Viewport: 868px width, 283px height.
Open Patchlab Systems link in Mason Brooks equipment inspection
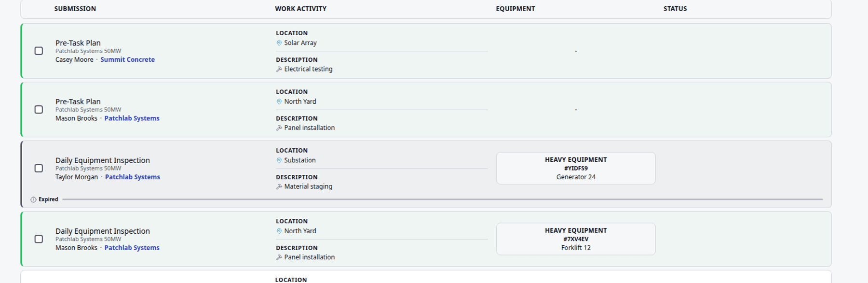point(132,248)
